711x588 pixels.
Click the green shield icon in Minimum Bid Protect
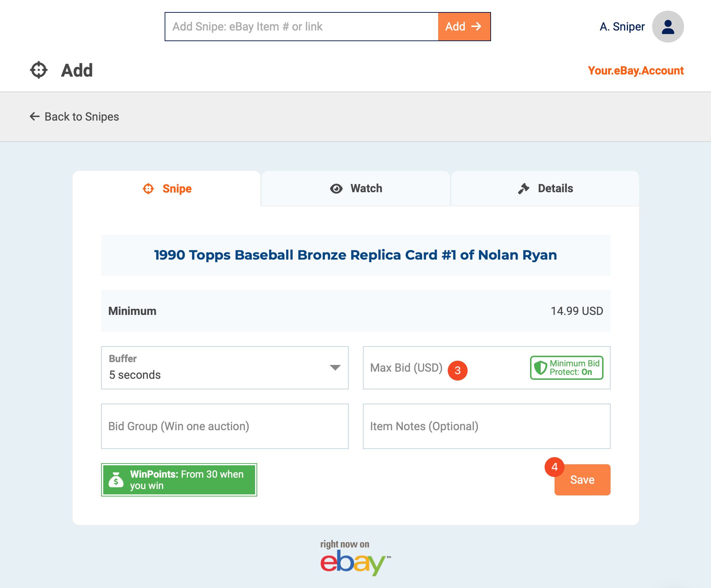(x=540, y=368)
